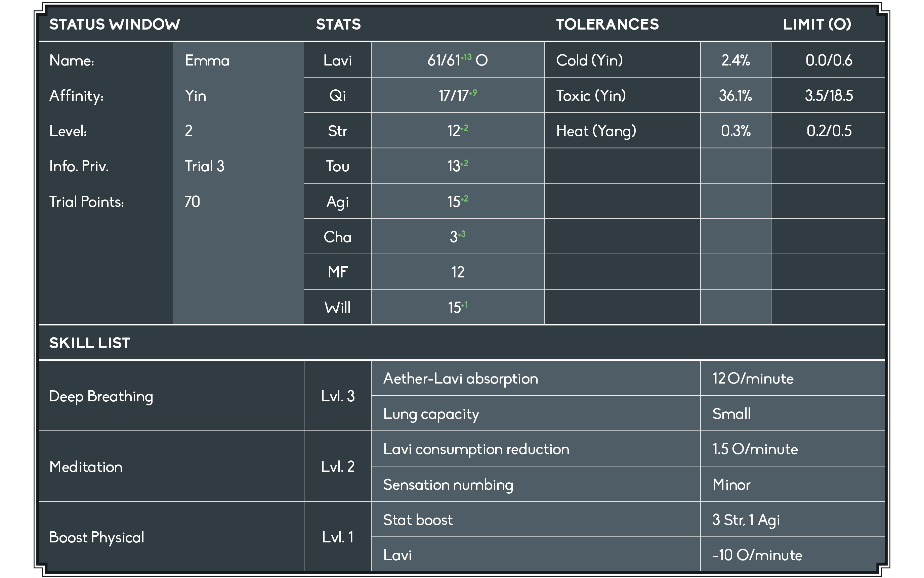Select the Yin affinity value

[x=196, y=96]
